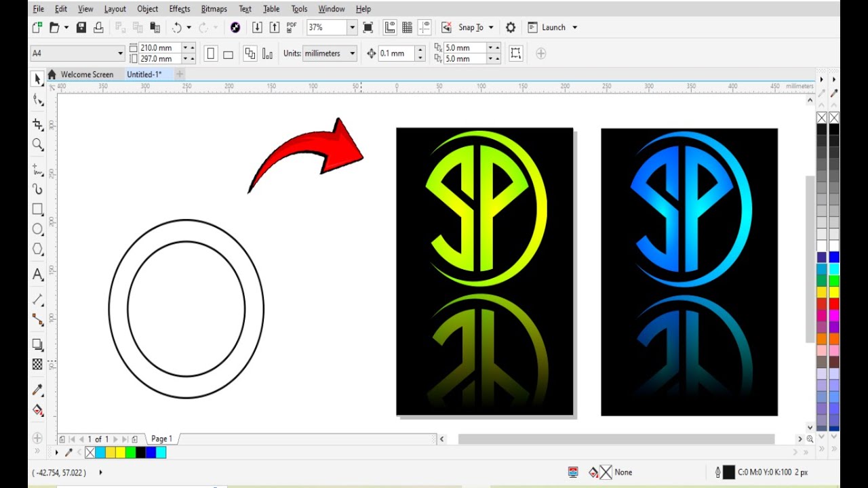The height and width of the screenshot is (488, 868).
Task: Expand arrow beside cursor coordinates
Action: [x=100, y=472]
